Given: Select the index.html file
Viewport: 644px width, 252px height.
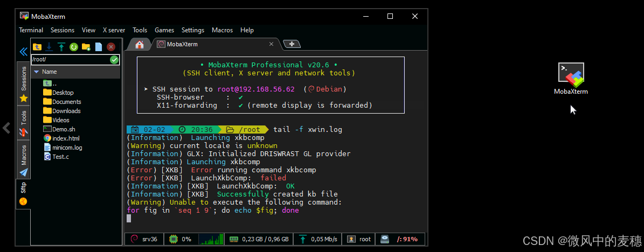Looking at the screenshot, I should pos(61,138).
